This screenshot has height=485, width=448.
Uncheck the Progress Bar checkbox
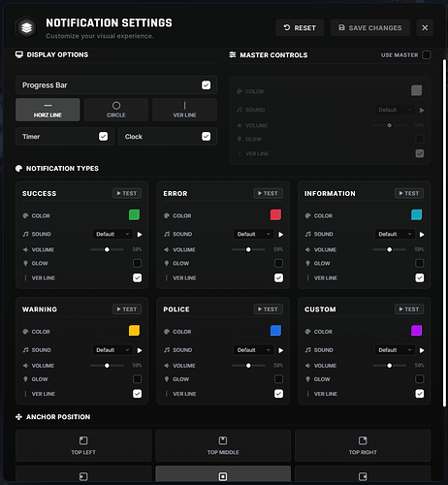click(206, 85)
